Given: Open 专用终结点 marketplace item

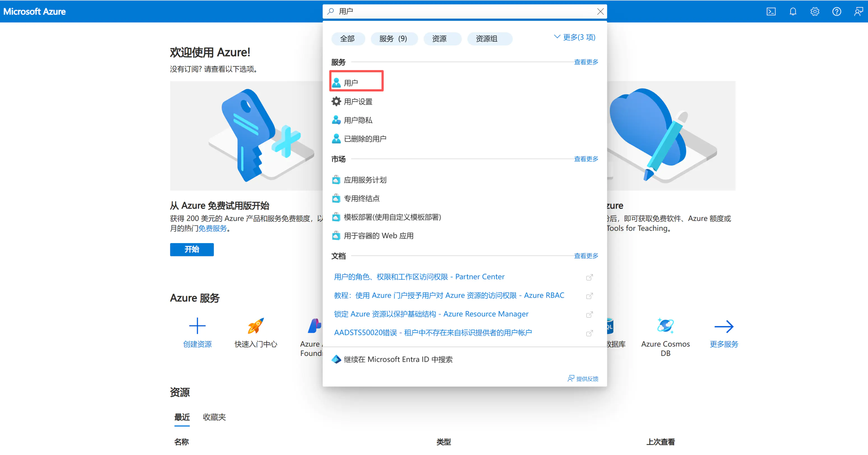Looking at the screenshot, I should [x=361, y=198].
